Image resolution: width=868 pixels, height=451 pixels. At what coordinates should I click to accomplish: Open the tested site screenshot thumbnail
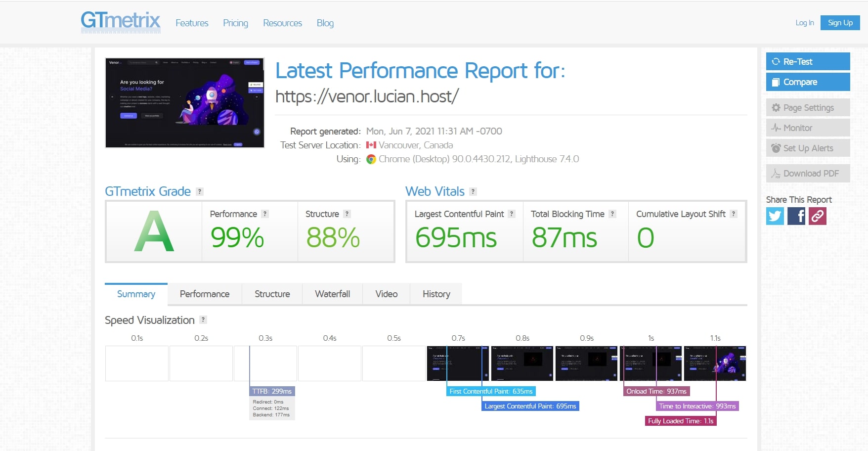[185, 103]
